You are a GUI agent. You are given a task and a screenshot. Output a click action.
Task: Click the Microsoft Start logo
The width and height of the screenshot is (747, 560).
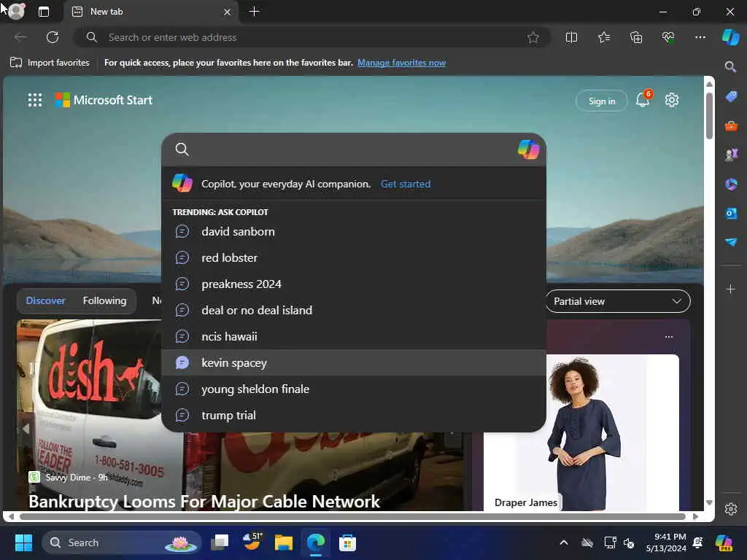click(104, 100)
